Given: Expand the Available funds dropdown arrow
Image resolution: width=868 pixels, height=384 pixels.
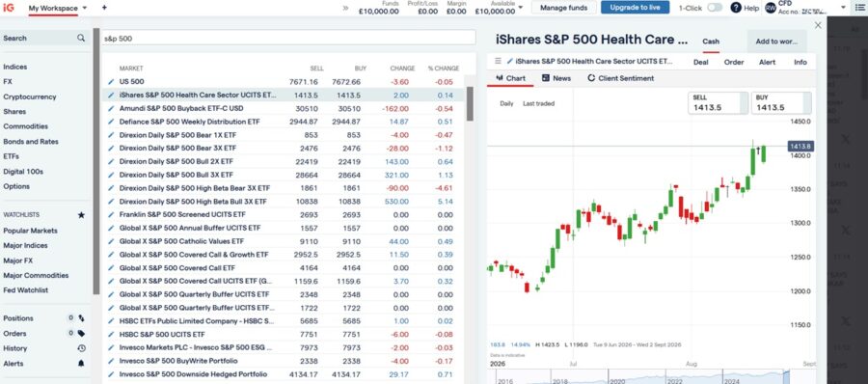Looking at the screenshot, I should pos(521,8).
